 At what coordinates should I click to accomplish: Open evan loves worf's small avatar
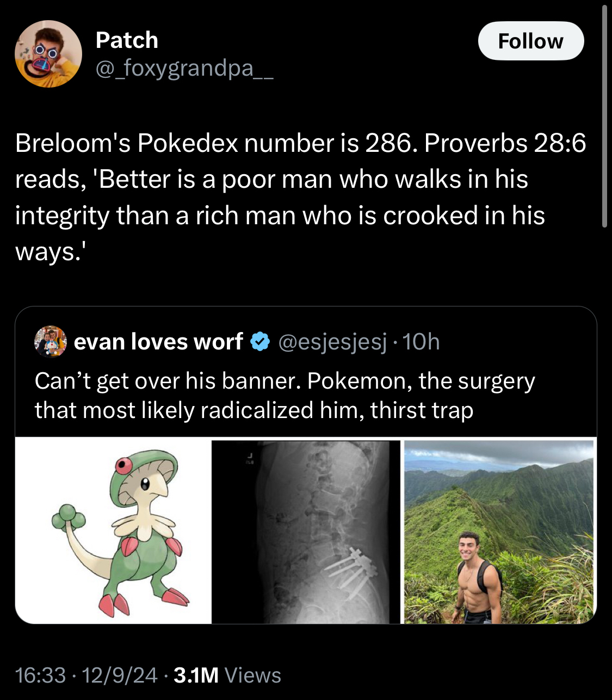tap(51, 342)
